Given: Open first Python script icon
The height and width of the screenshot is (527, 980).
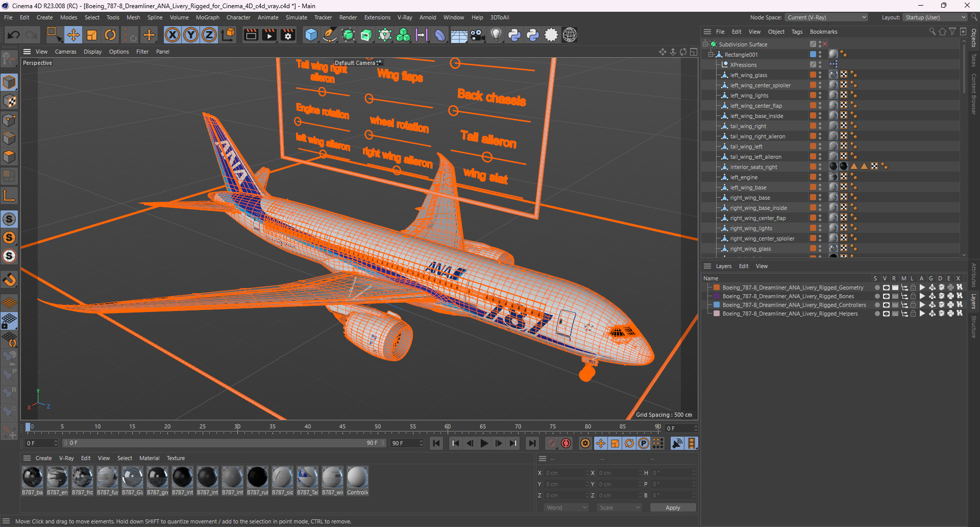Looking at the screenshot, I should (514, 35).
